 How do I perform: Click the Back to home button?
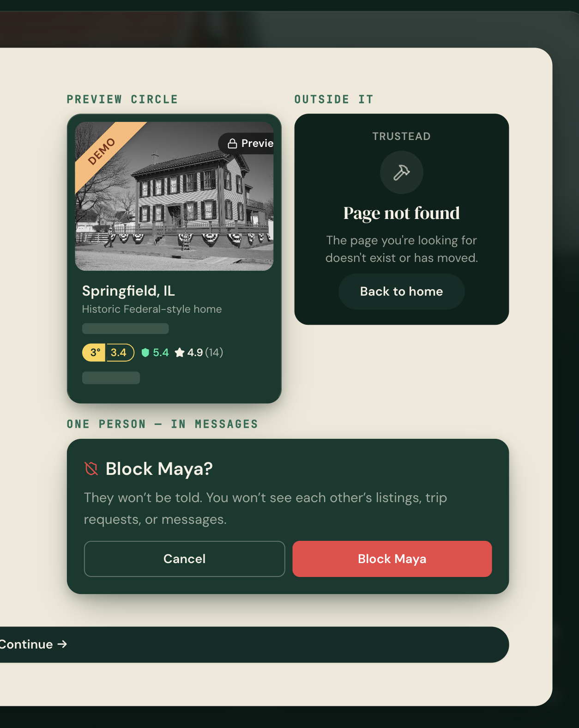coord(401,291)
